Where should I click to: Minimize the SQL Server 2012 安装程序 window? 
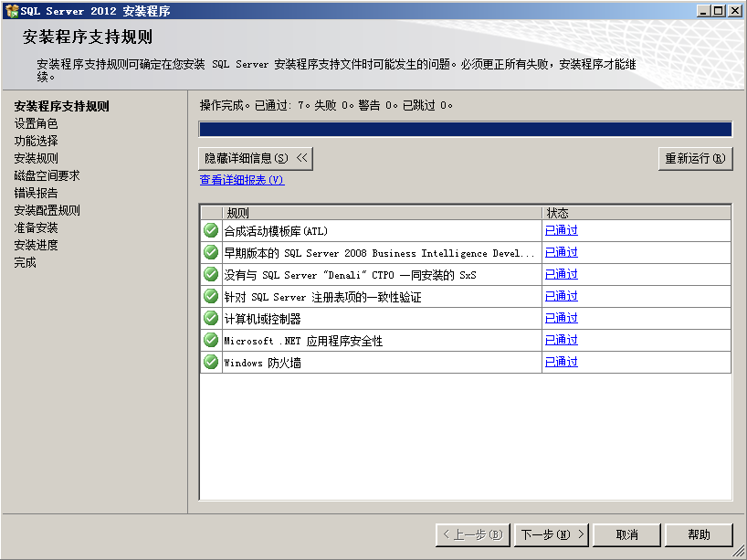click(703, 10)
